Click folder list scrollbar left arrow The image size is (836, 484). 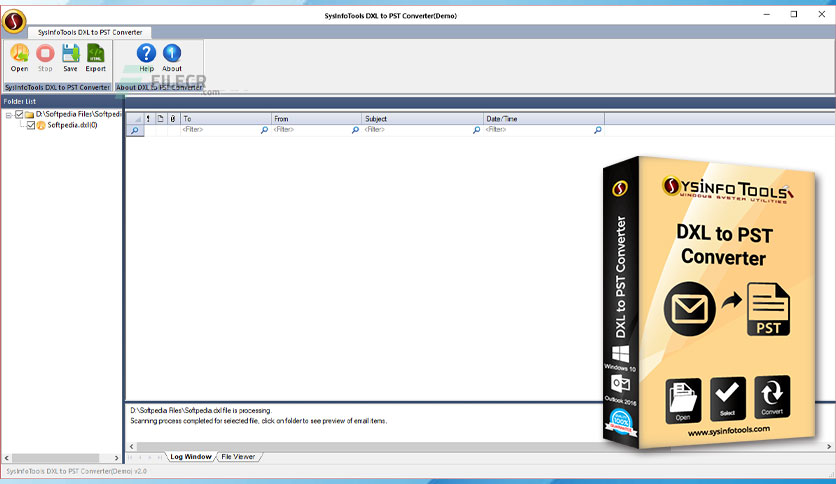pos(6,458)
